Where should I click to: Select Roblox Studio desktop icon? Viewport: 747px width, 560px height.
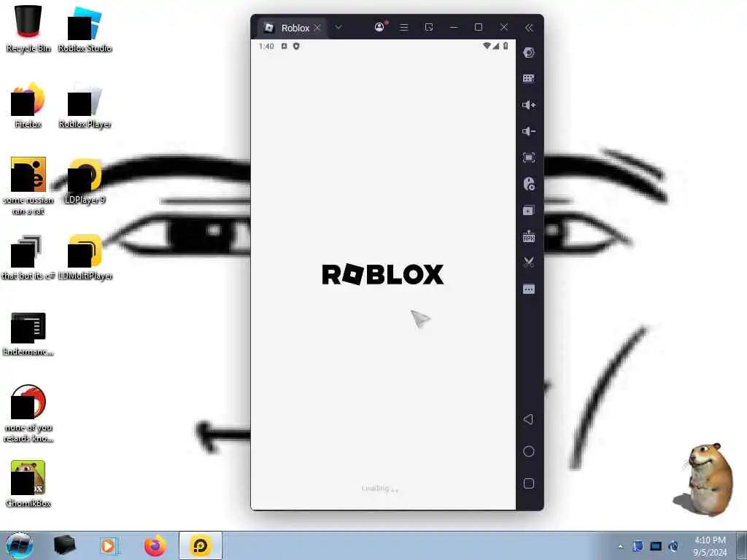pos(85,28)
